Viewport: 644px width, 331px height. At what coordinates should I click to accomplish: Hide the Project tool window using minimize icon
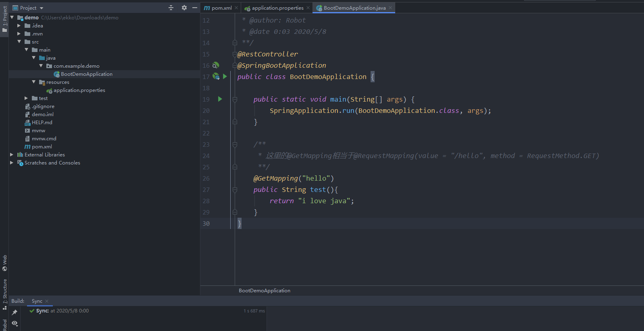pyautogui.click(x=195, y=8)
